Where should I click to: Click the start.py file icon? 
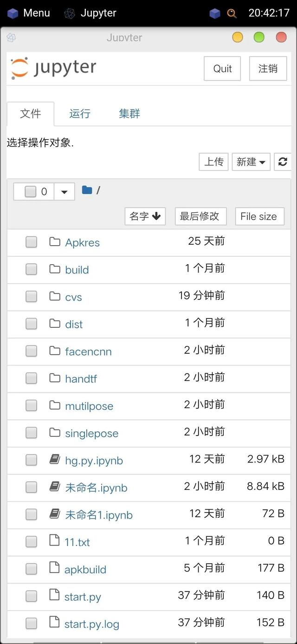pos(55,596)
